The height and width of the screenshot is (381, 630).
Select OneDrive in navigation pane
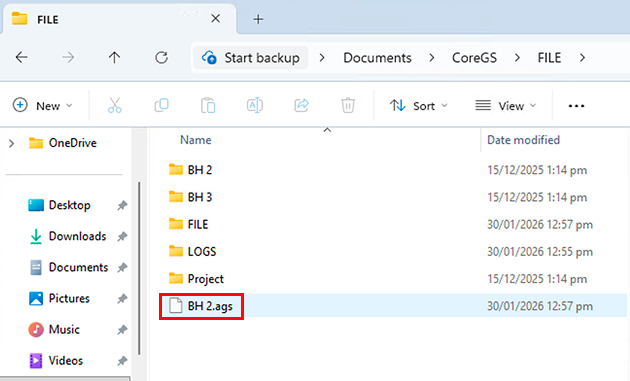click(x=63, y=143)
